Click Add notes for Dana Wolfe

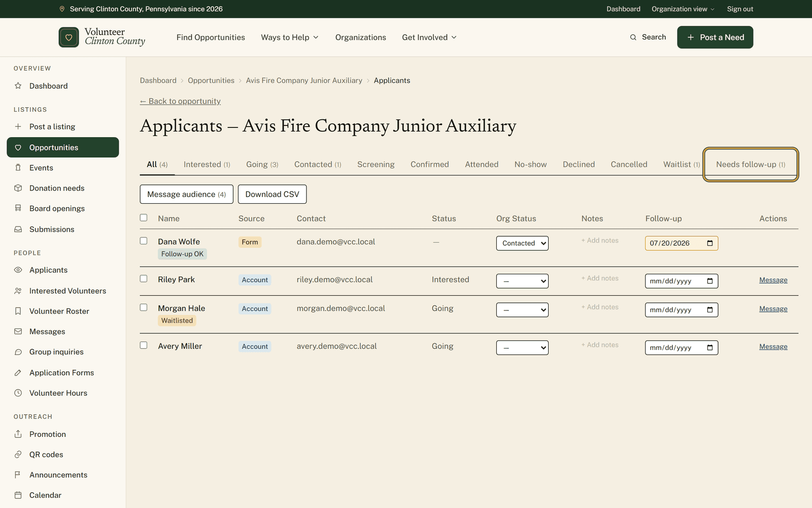point(600,240)
